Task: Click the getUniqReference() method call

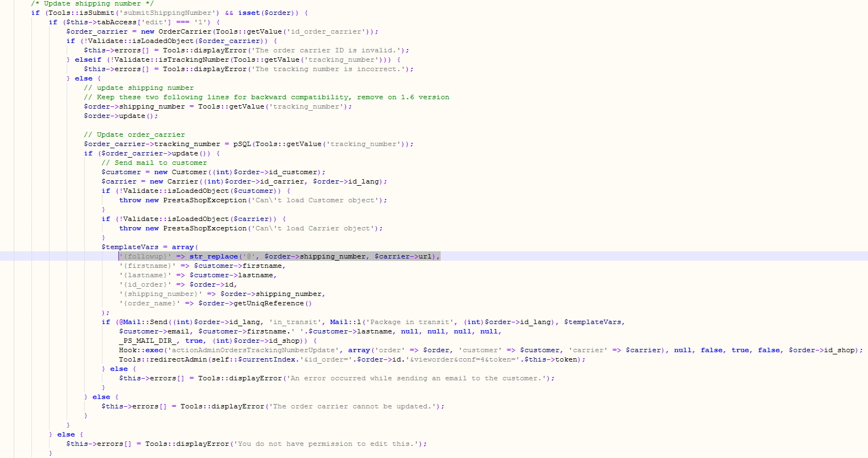Action: click(273, 303)
